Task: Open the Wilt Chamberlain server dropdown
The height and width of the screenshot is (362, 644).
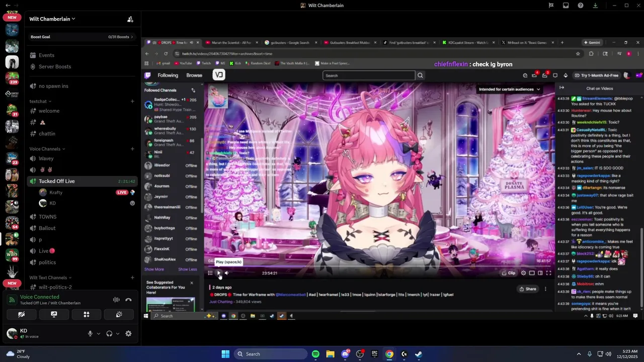Action: (x=52, y=19)
